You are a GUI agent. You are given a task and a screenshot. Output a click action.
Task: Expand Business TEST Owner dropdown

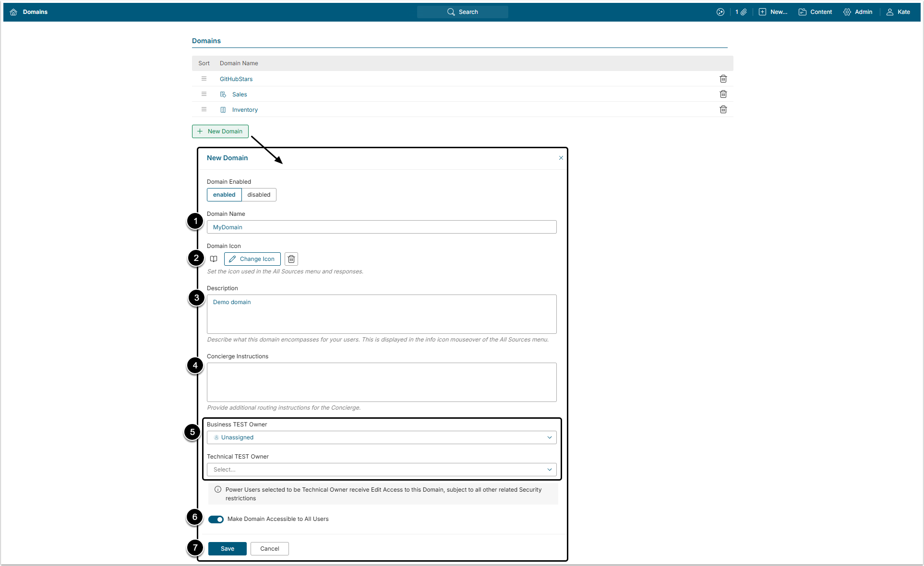[382, 437]
